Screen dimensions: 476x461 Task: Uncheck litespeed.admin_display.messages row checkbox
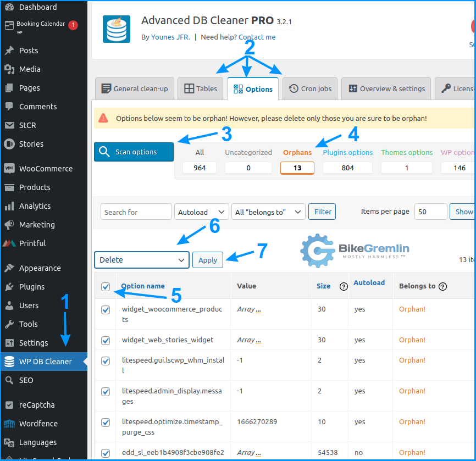(106, 392)
